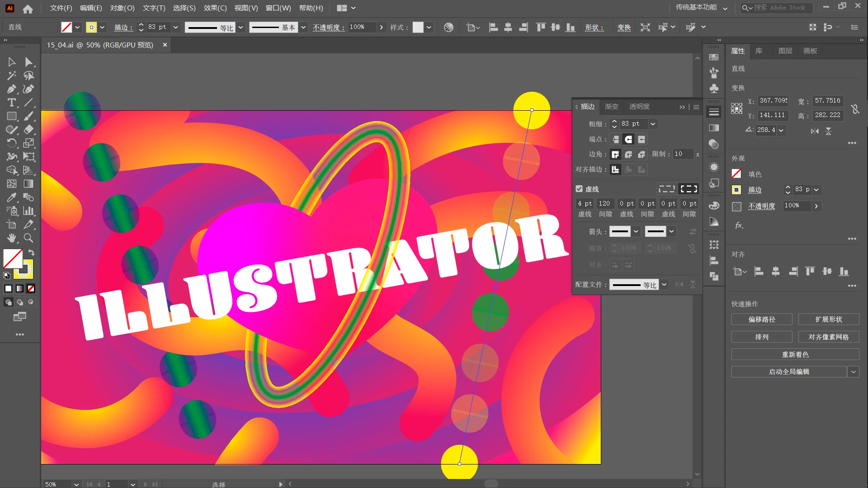Select the Zoom tool
868x488 pixels.
coord(28,238)
